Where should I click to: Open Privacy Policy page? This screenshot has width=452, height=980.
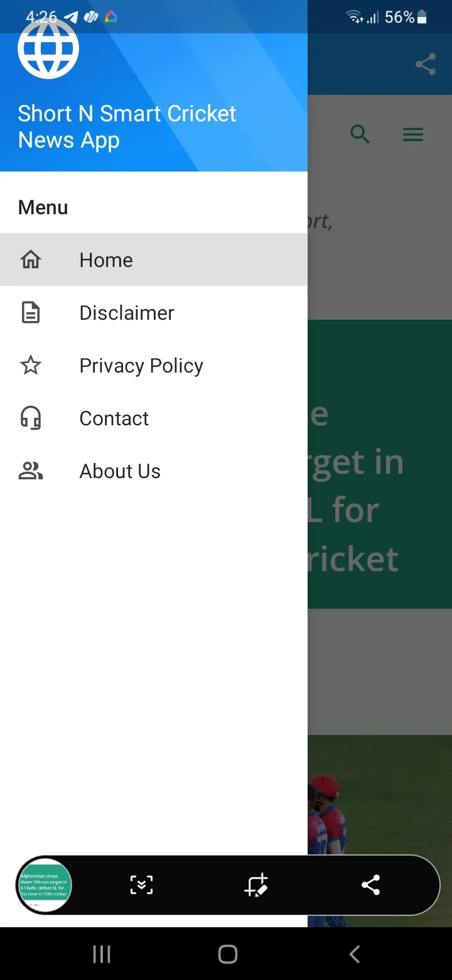141,365
